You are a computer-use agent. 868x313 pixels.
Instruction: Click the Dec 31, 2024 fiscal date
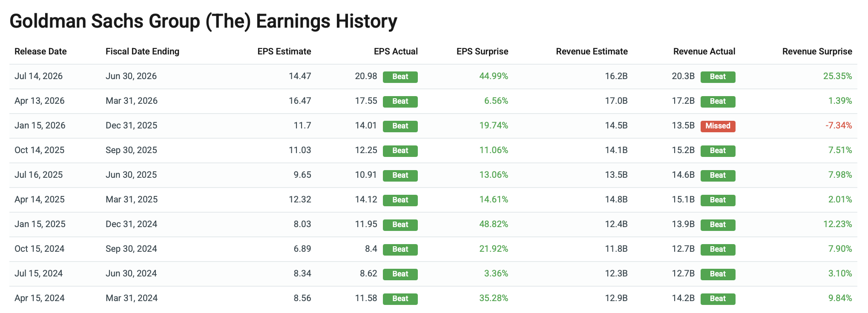(131, 224)
